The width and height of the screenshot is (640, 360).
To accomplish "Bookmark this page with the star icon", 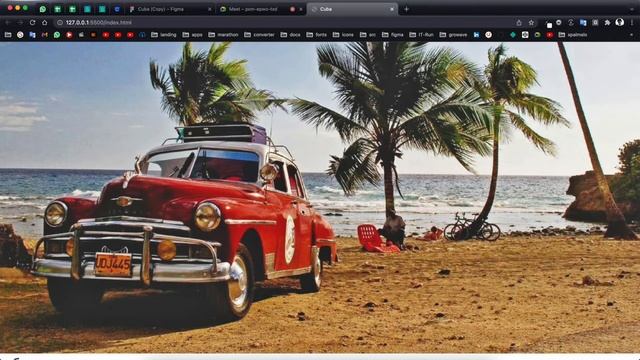I will (x=531, y=22).
